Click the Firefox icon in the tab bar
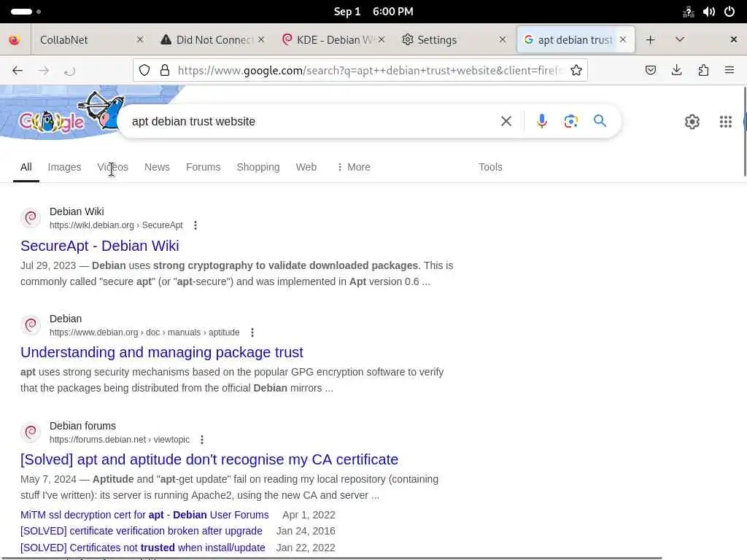747x560 pixels. [x=15, y=40]
